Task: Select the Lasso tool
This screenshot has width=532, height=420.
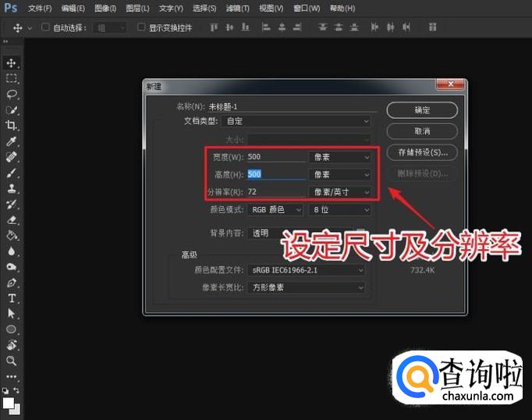Action: tap(11, 94)
